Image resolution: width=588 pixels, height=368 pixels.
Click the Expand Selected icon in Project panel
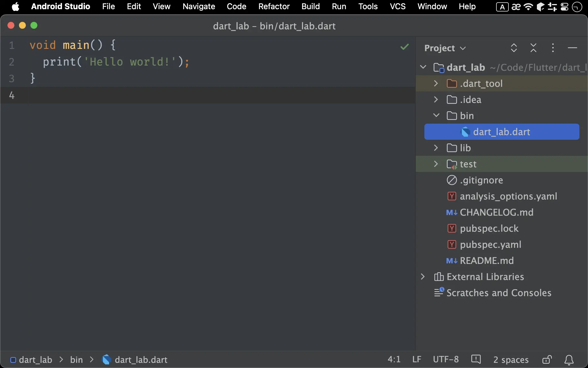514,48
